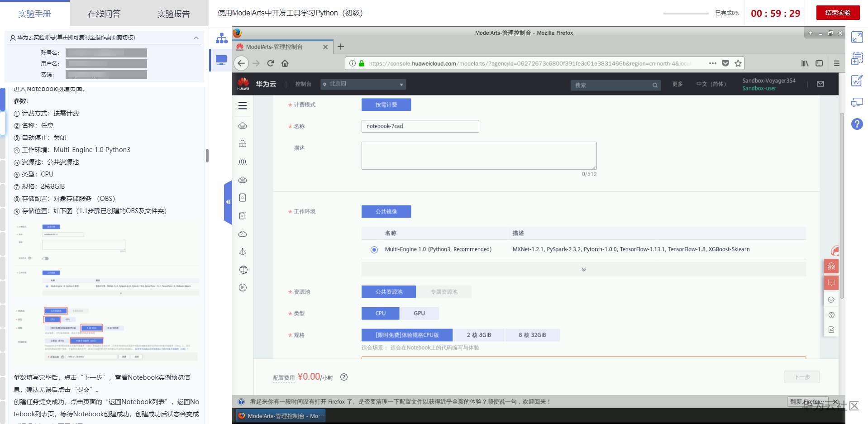Open 控制台 in the console header
The image size is (868, 424).
tap(303, 84)
